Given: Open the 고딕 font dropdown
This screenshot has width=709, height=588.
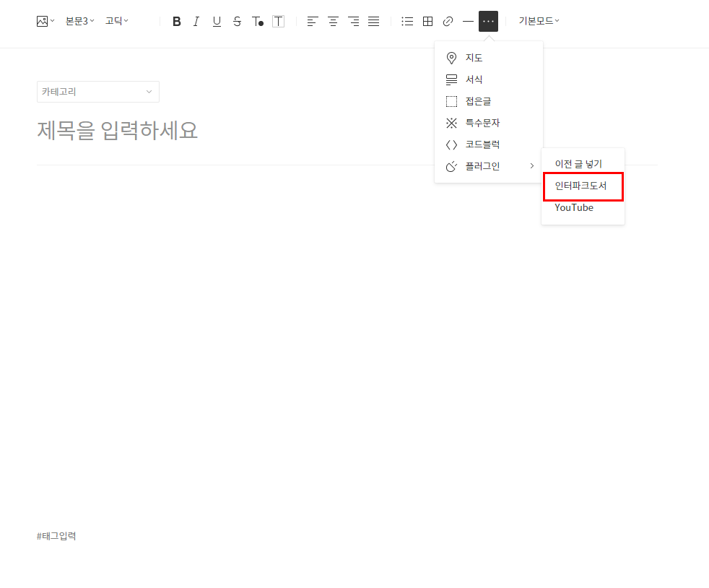Looking at the screenshot, I should tap(117, 21).
